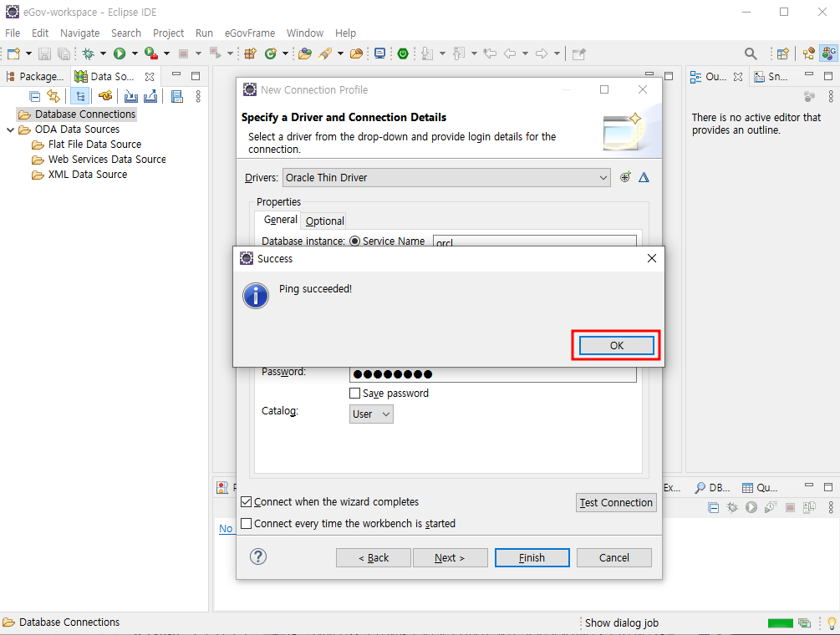Click the Forward navigation arrow icon
Screen dimensions: 840x635
[542, 53]
